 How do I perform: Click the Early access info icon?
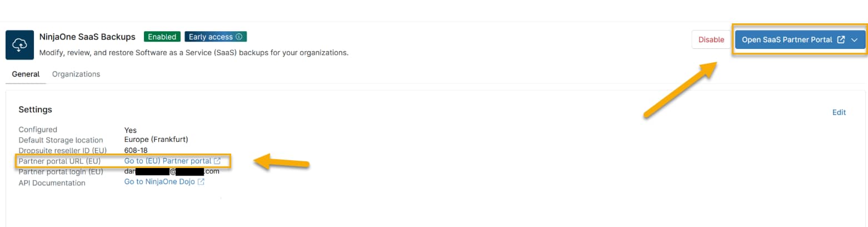point(239,37)
